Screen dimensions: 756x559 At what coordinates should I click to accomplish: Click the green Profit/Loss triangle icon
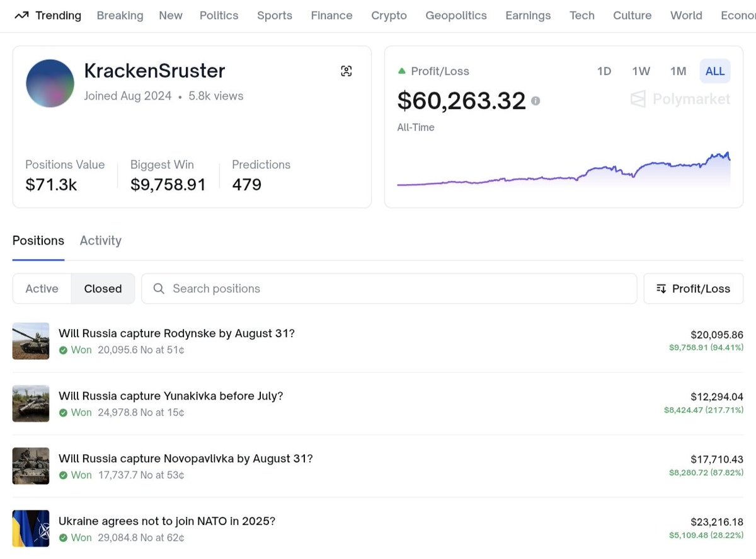(x=401, y=71)
